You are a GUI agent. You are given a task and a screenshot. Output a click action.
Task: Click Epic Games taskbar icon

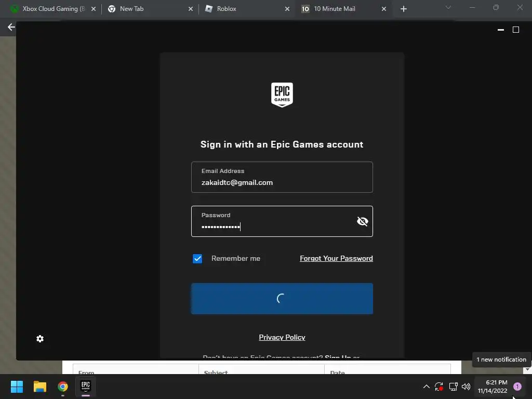tap(86, 387)
